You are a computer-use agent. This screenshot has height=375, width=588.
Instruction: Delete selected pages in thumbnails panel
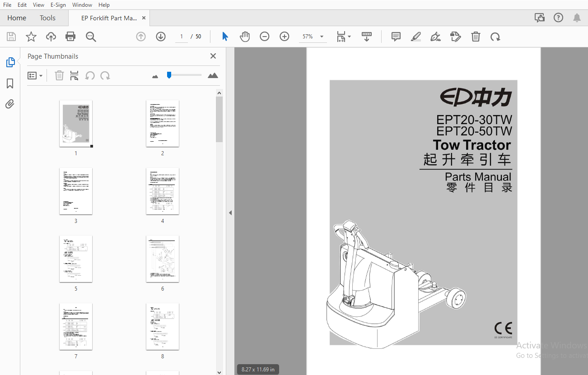click(59, 75)
